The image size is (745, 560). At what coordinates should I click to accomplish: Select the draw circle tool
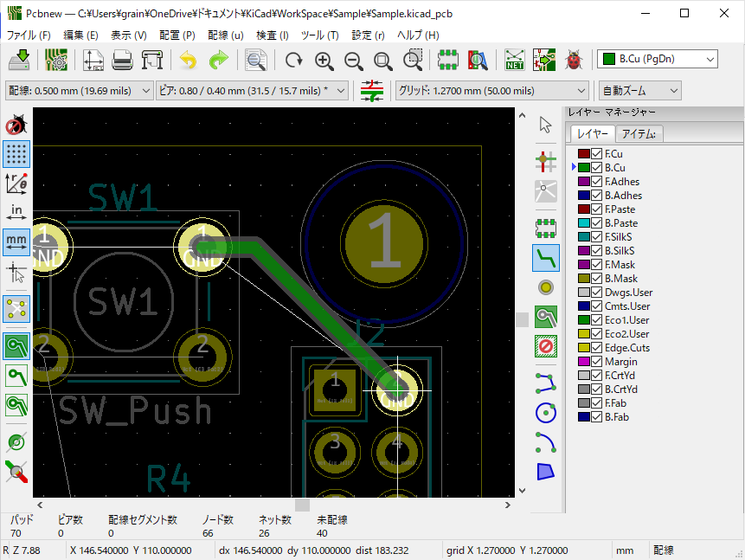click(x=545, y=413)
